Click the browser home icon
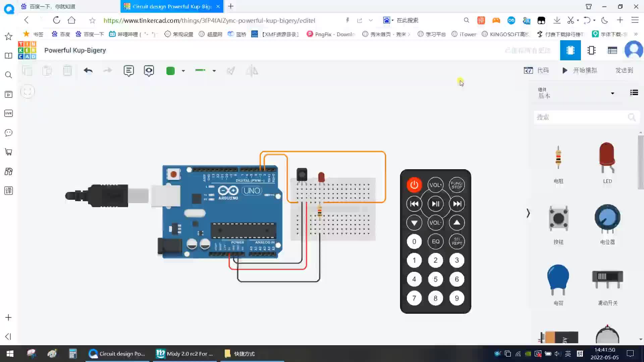This screenshot has height=362, width=644. (x=71, y=20)
